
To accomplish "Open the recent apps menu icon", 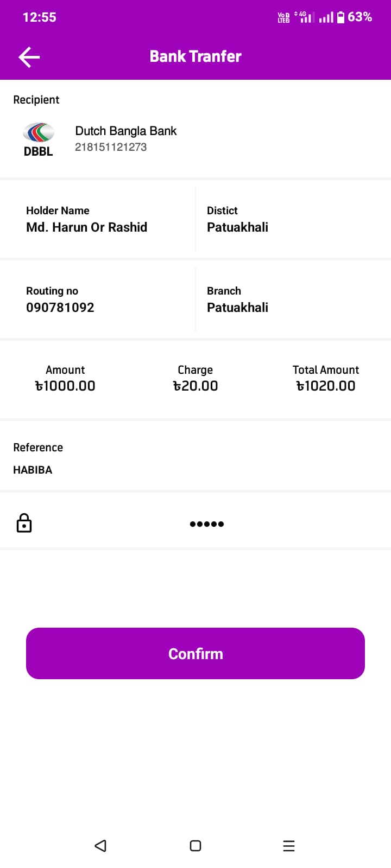I will 289,846.
